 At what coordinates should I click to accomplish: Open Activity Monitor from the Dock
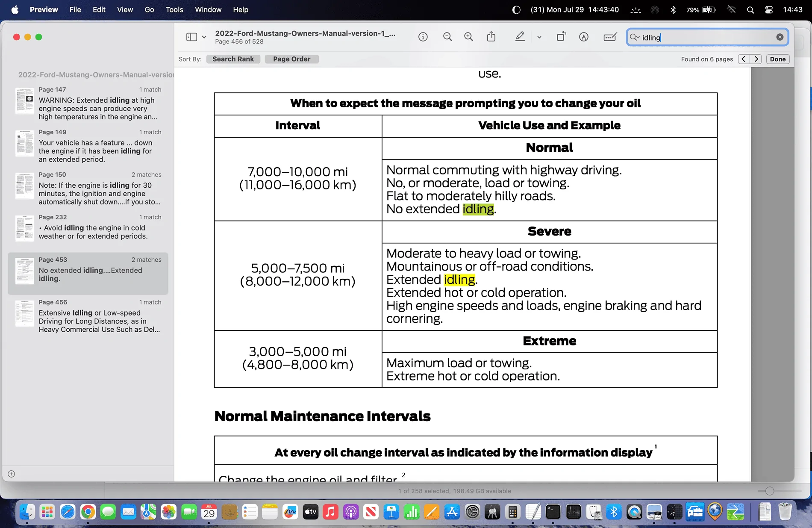(x=574, y=511)
